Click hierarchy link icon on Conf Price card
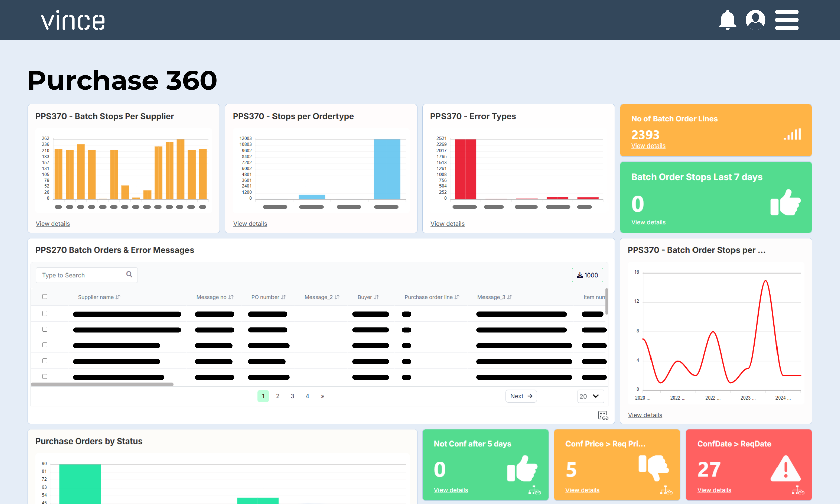 [x=666, y=490]
